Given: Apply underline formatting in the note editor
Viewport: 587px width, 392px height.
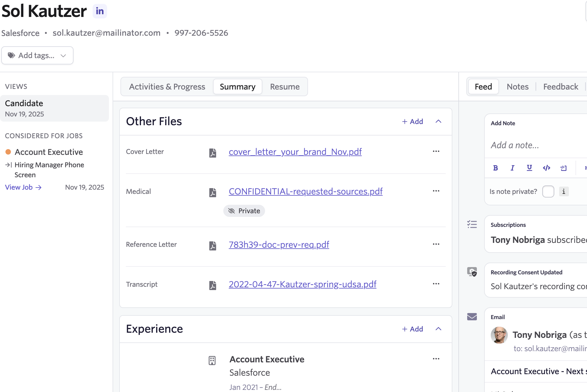Looking at the screenshot, I should tap(529, 168).
